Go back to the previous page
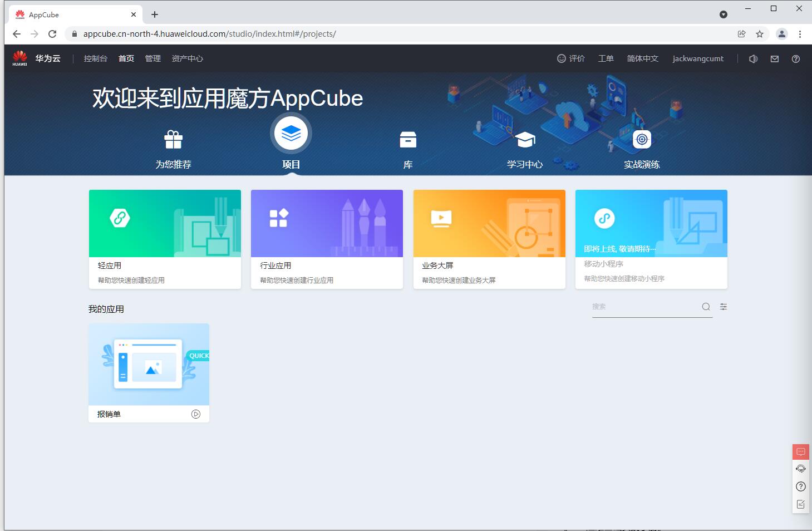Image resolution: width=812 pixels, height=531 pixels. point(17,34)
